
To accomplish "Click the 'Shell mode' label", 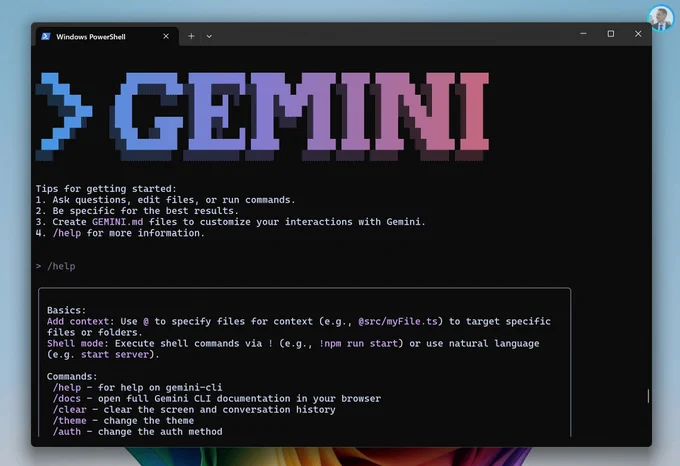I will [x=75, y=343].
